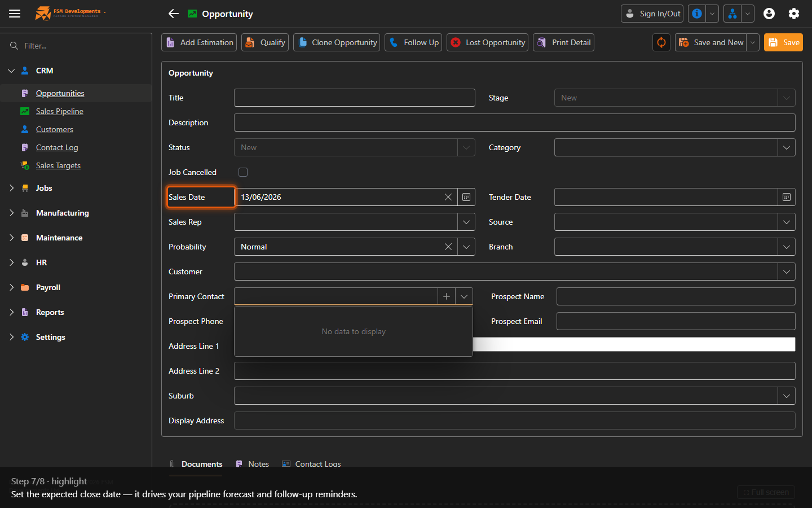Click the plus icon in Primary Contact

(x=447, y=296)
